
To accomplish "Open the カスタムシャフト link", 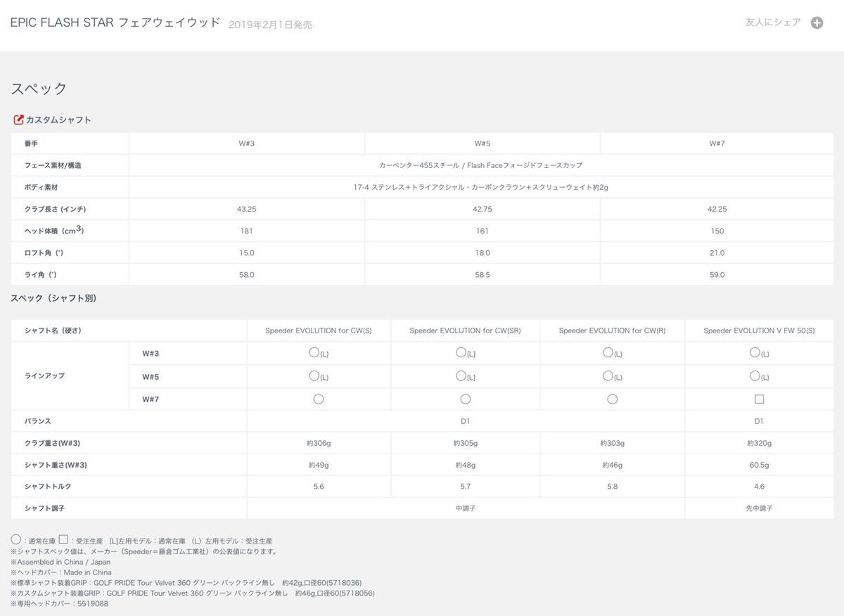I will click(58, 120).
